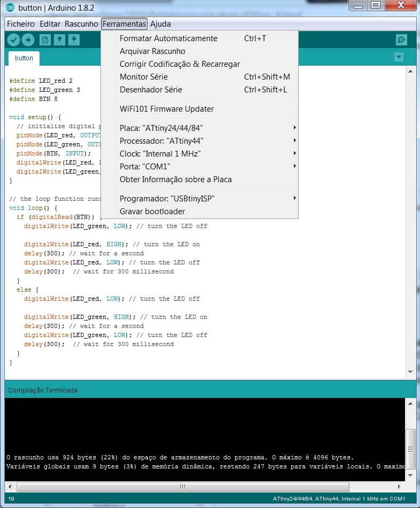Click the 'Compilação Terminada' status message
The height and width of the screenshot is (508, 420).
43,390
